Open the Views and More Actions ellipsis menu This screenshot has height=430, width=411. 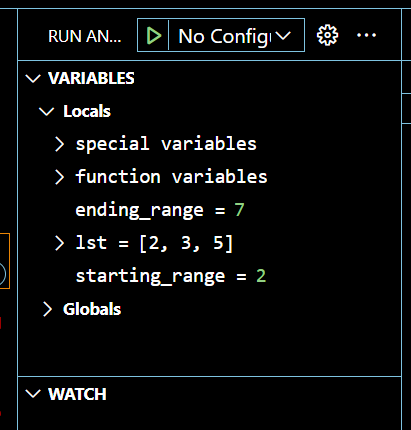pyautogui.click(x=366, y=35)
